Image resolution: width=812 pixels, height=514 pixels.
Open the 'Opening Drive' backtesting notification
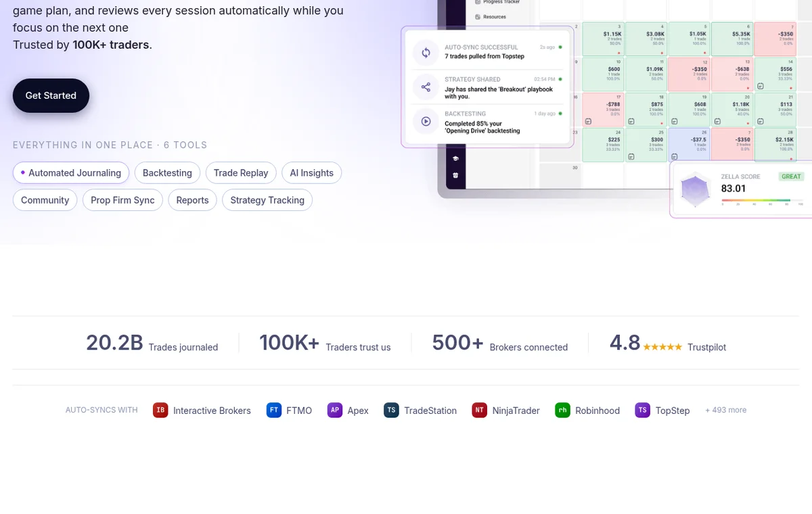click(487, 122)
